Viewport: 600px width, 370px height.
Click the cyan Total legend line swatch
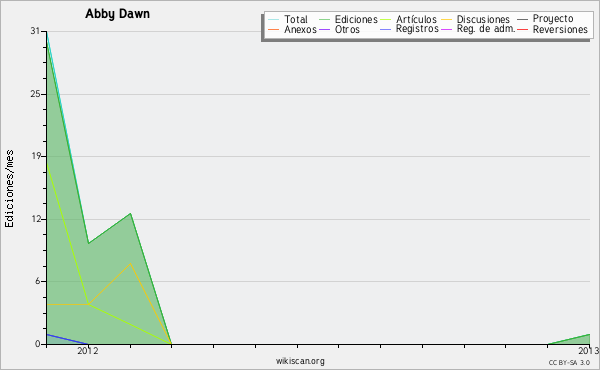274,20
